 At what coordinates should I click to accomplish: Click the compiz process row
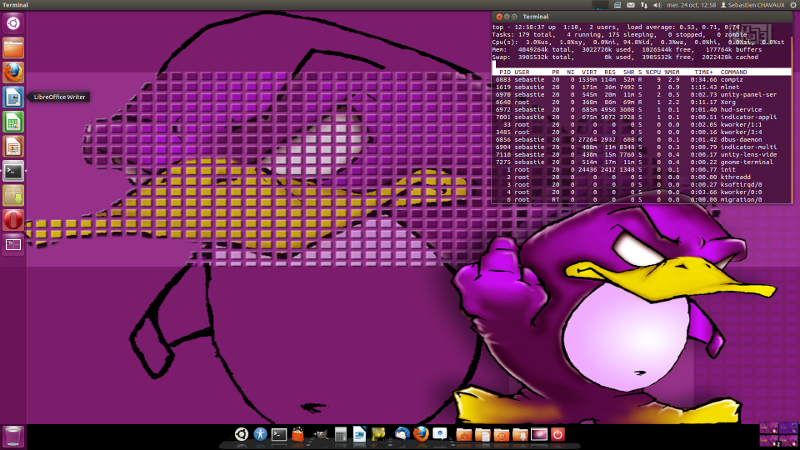pos(642,80)
